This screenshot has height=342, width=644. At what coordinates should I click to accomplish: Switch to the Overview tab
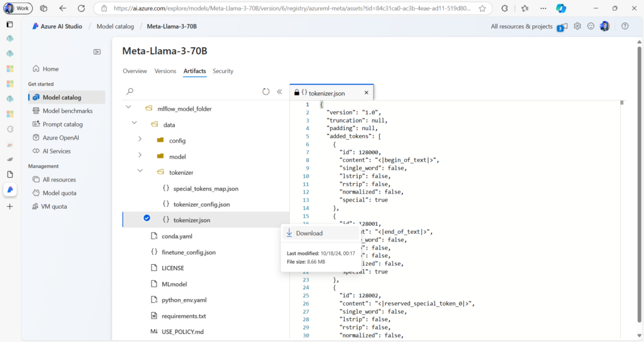coord(135,71)
